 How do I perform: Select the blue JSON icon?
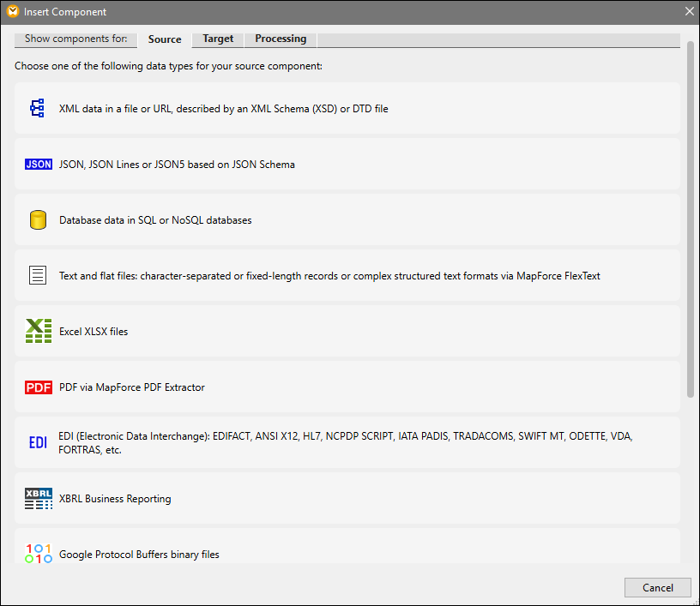39,164
